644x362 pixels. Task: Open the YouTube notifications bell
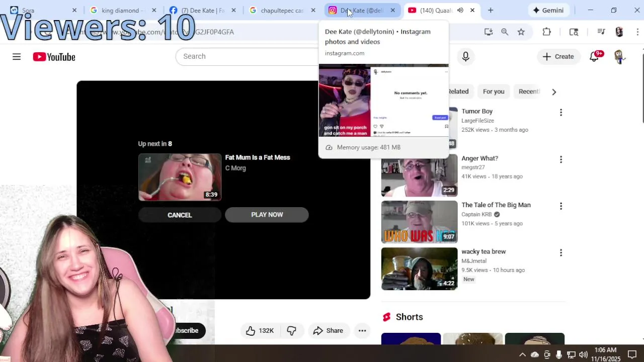point(595,56)
